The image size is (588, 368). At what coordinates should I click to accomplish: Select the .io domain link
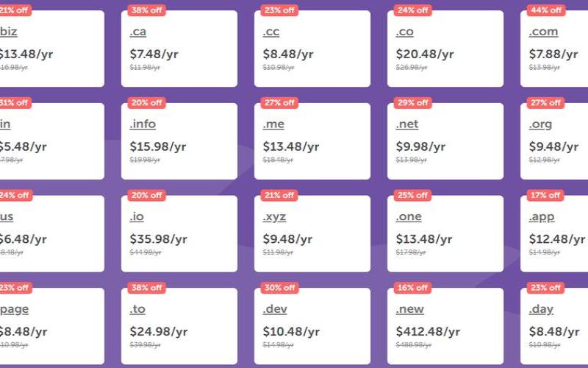tap(137, 216)
